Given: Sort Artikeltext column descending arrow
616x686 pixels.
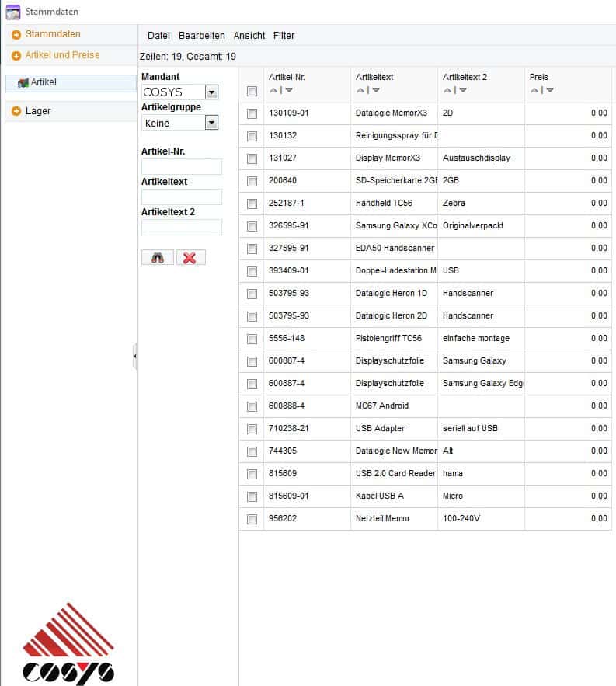Looking at the screenshot, I should (x=376, y=90).
